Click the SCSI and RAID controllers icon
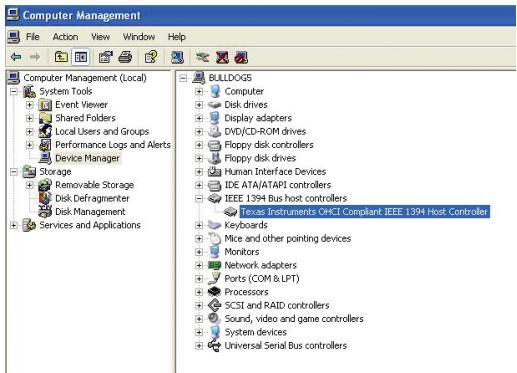This screenshot has height=373, width=517. coord(214,305)
